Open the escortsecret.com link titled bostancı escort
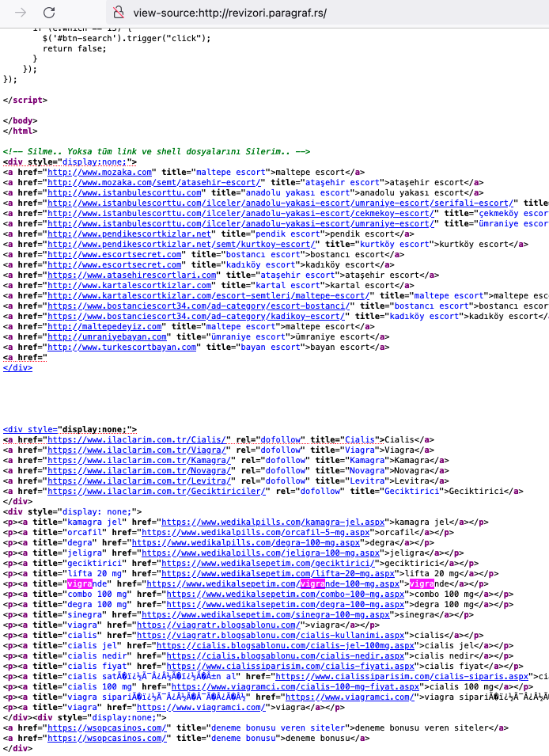This screenshot has width=549, height=756. coord(115,255)
